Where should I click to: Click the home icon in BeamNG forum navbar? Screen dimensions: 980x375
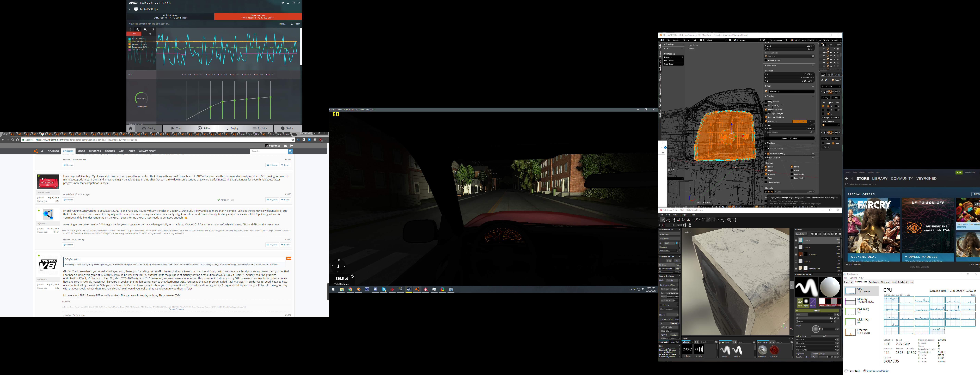[42, 151]
